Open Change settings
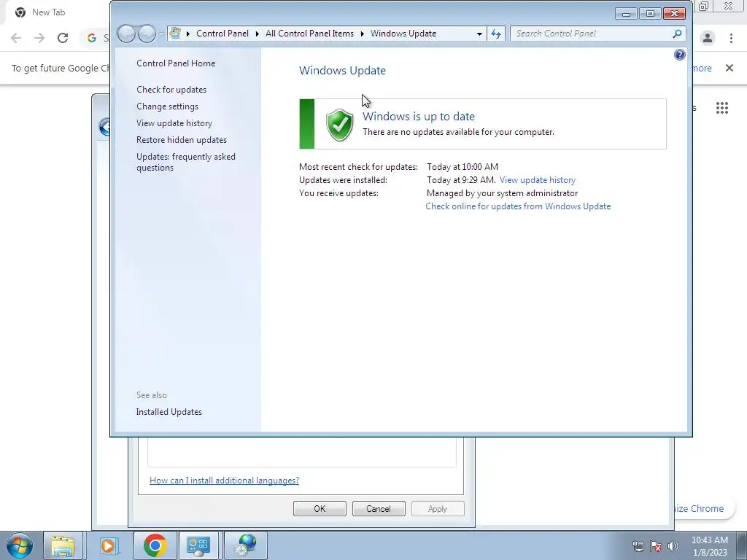The image size is (747, 560). (167, 106)
